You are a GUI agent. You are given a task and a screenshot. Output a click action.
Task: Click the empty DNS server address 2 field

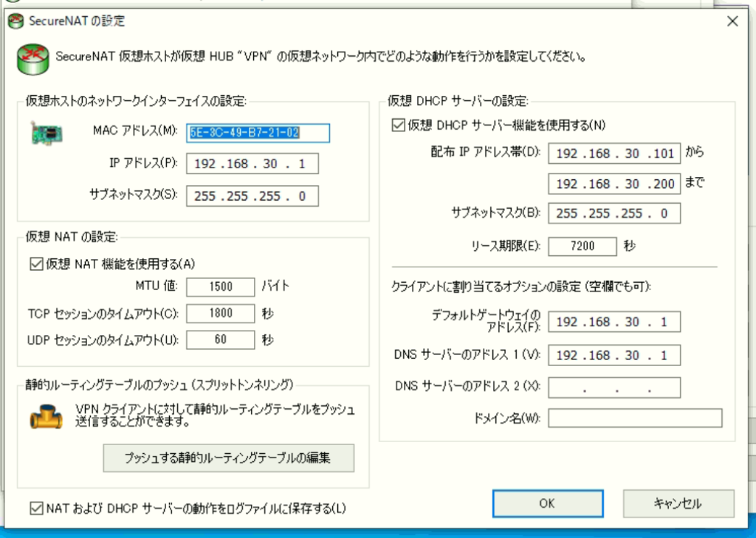(x=614, y=387)
